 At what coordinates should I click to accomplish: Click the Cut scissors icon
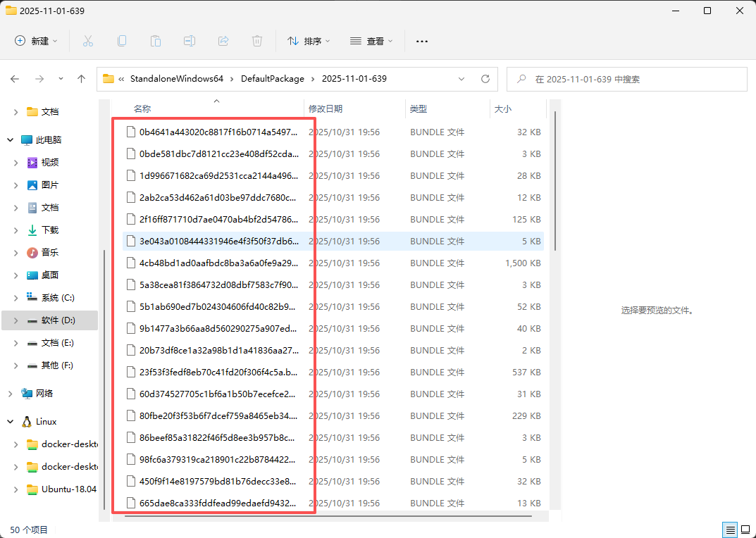click(x=88, y=41)
